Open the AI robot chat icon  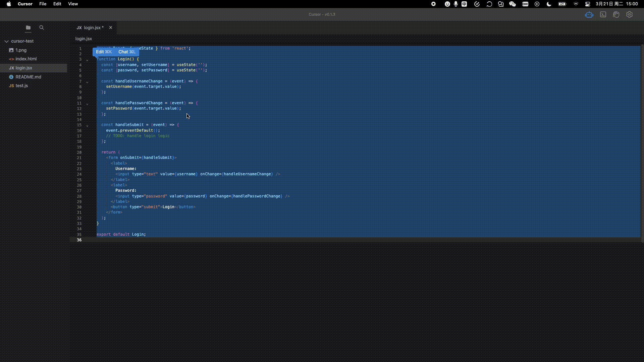(x=589, y=15)
